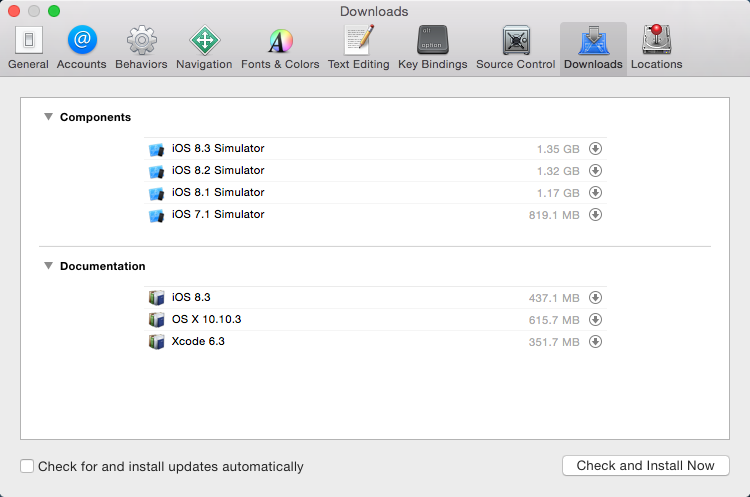Open the Accounts preferences pane

pyautogui.click(x=82, y=48)
